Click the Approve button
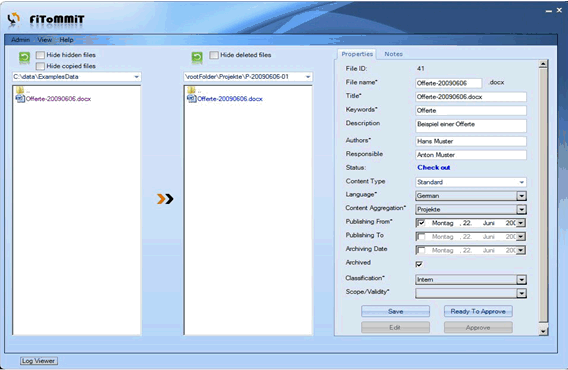This screenshot has height=370, width=568. [x=478, y=328]
